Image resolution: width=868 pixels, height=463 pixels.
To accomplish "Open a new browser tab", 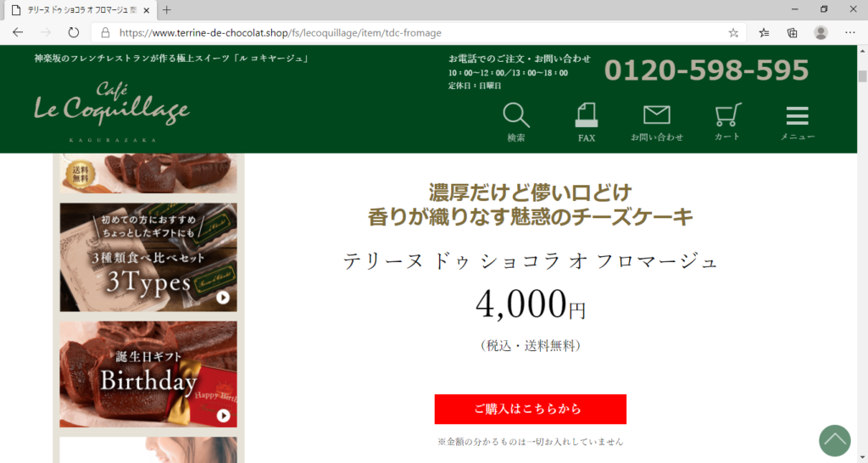I will click(167, 10).
